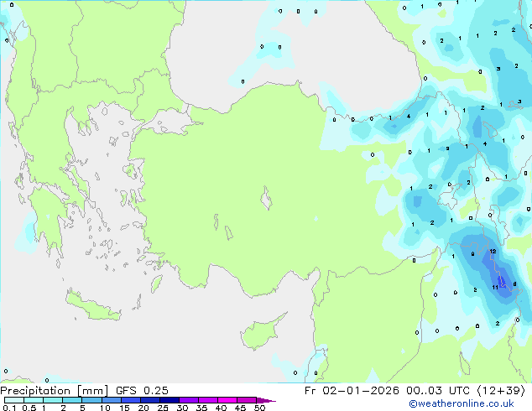Click the 15–20 mm legend color box

coord(131,400)
